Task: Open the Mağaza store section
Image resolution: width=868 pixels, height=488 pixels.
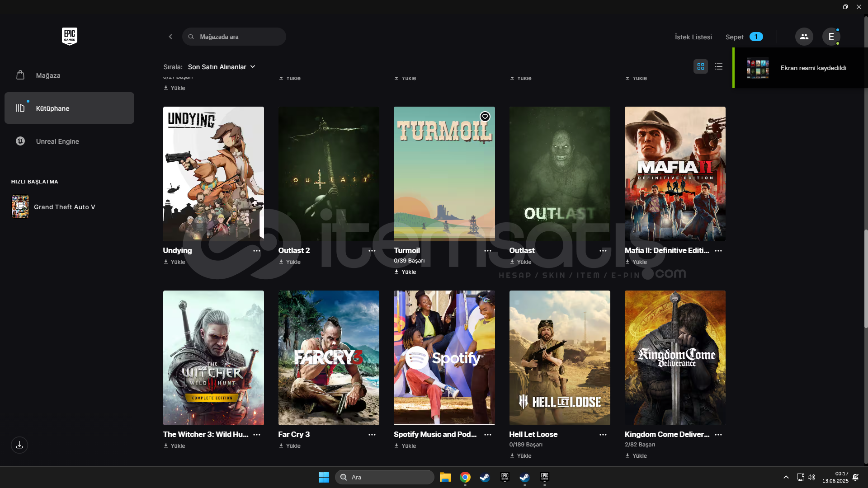Action: (x=69, y=75)
